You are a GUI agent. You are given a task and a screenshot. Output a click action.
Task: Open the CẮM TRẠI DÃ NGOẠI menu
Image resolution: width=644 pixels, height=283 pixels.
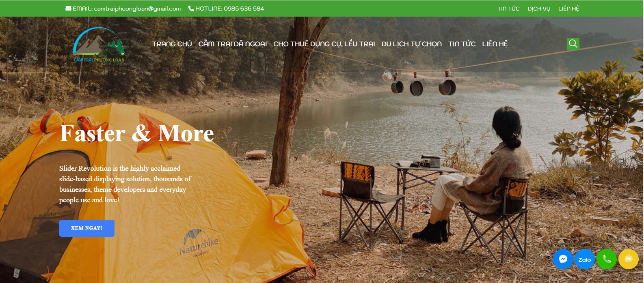click(x=232, y=44)
